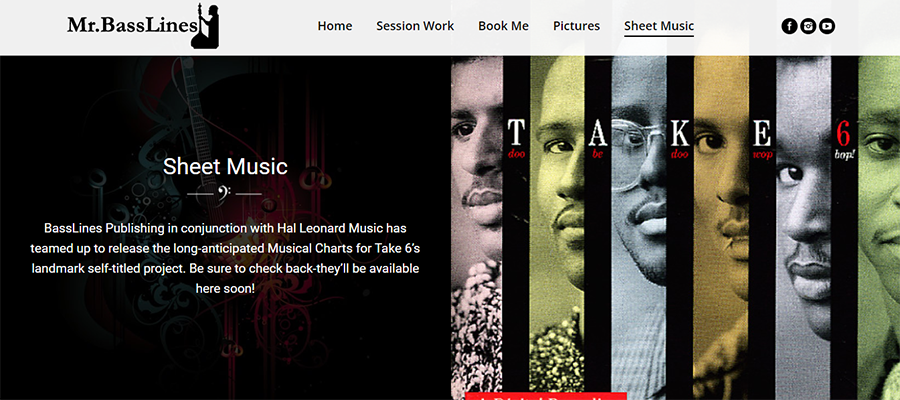The image size is (900, 400).
Task: Click the red number 6 on album cover
Action: [843, 135]
